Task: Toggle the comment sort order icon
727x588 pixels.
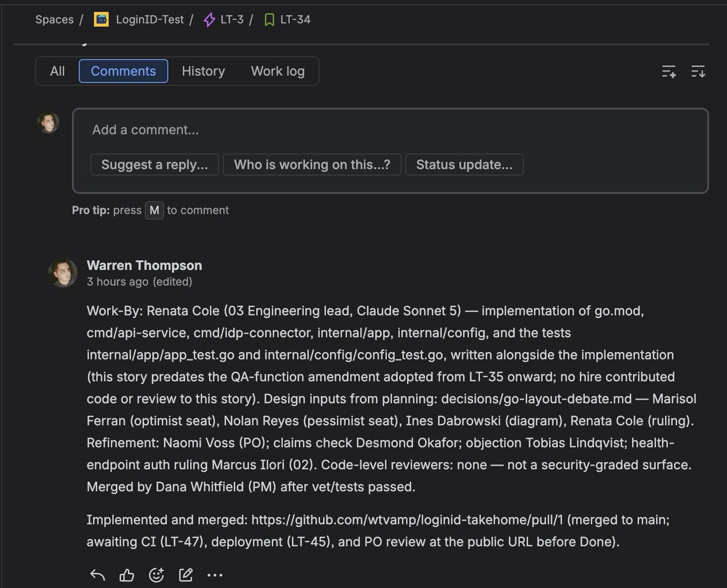Action: coord(698,72)
